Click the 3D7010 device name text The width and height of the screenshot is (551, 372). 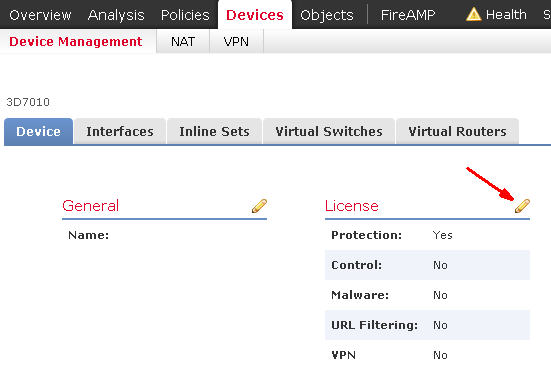(x=28, y=102)
